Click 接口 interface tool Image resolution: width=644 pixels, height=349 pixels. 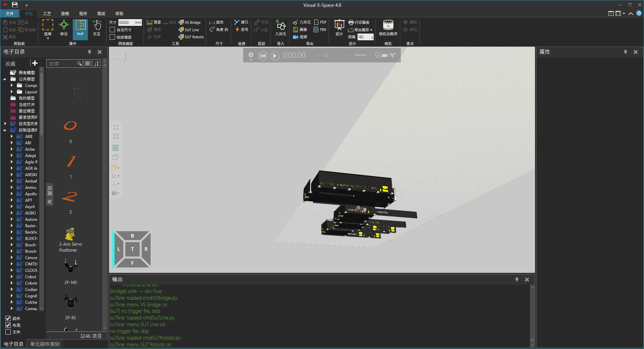point(241,22)
